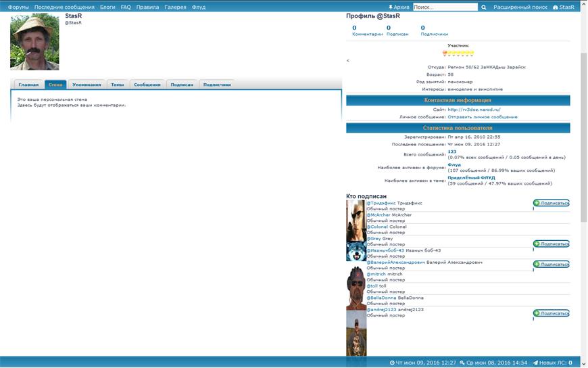This screenshot has height=368, width=588.
Task: Switch to the Упоминания tab
Action: click(86, 85)
